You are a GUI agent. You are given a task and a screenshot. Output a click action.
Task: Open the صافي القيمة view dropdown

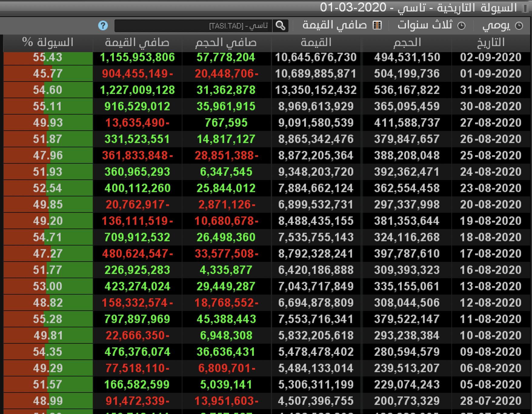click(x=342, y=25)
